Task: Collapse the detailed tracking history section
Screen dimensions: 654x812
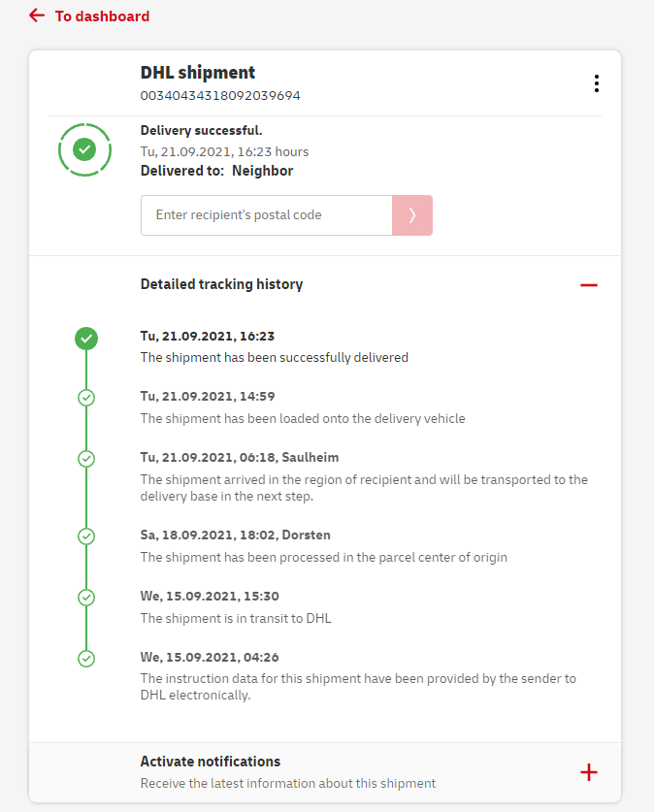Action: coord(588,285)
